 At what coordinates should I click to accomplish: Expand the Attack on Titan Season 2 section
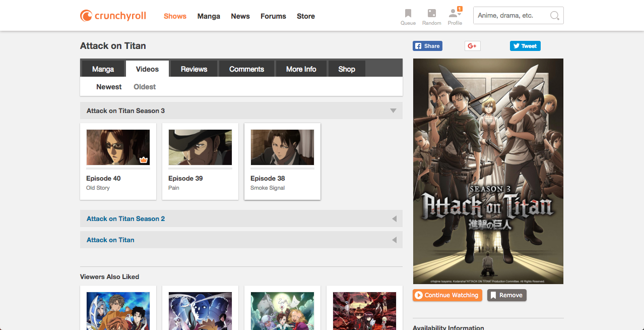click(394, 219)
